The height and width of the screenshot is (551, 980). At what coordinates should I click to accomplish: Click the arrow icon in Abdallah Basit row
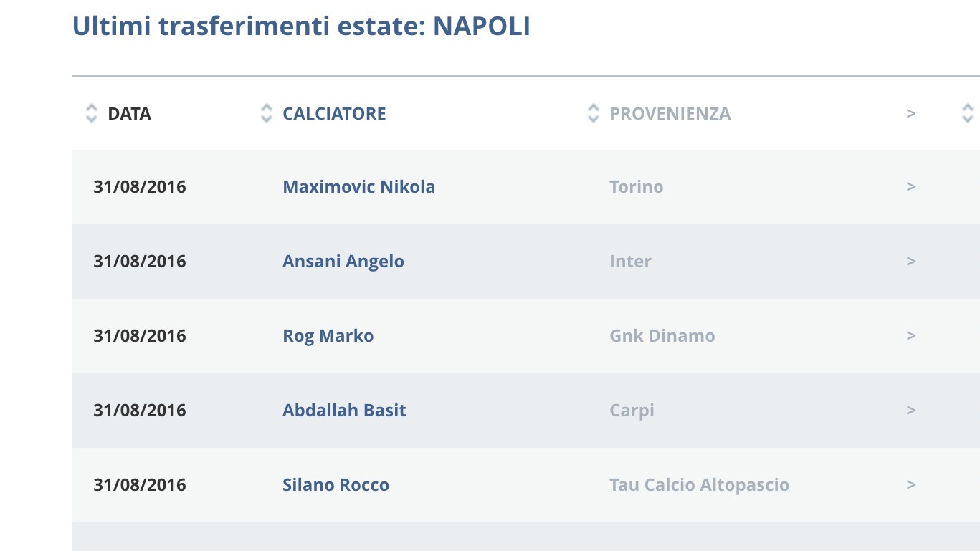tap(911, 411)
